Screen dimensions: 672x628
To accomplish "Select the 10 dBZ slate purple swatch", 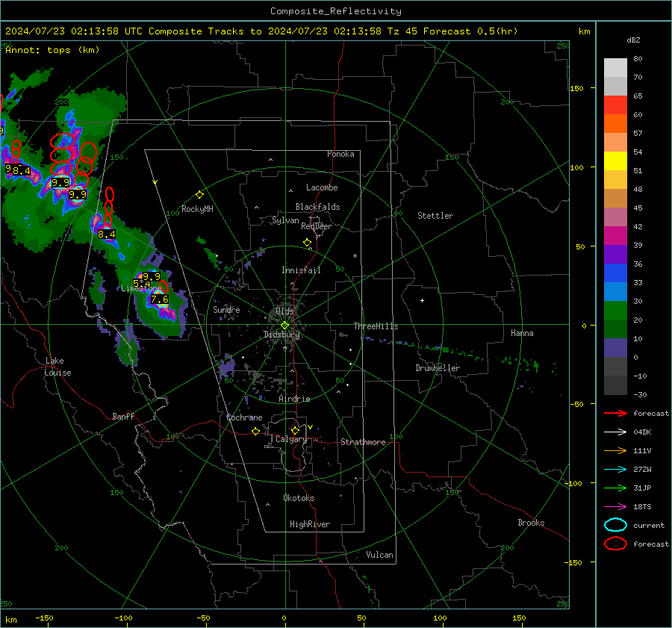I will click(615, 347).
